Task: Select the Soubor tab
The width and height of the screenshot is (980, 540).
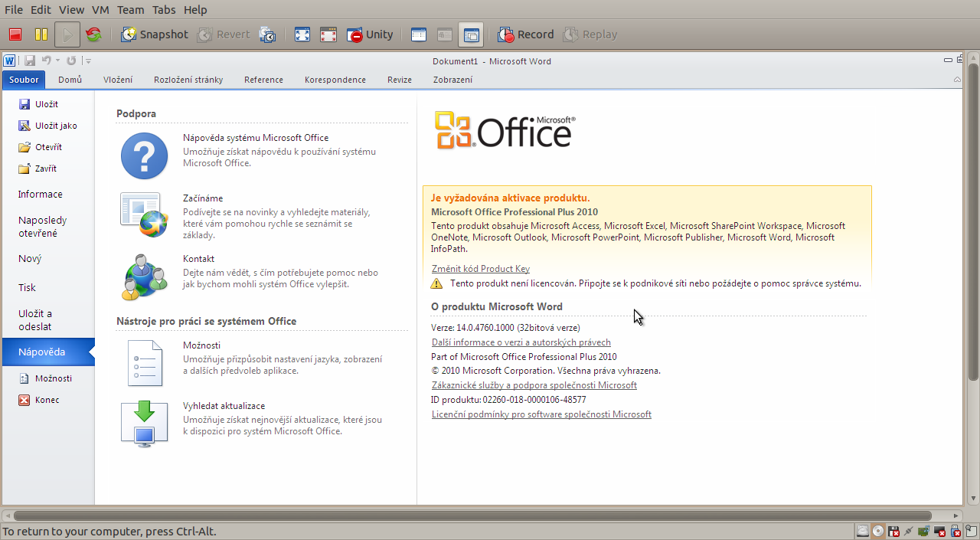Action: pos(24,80)
